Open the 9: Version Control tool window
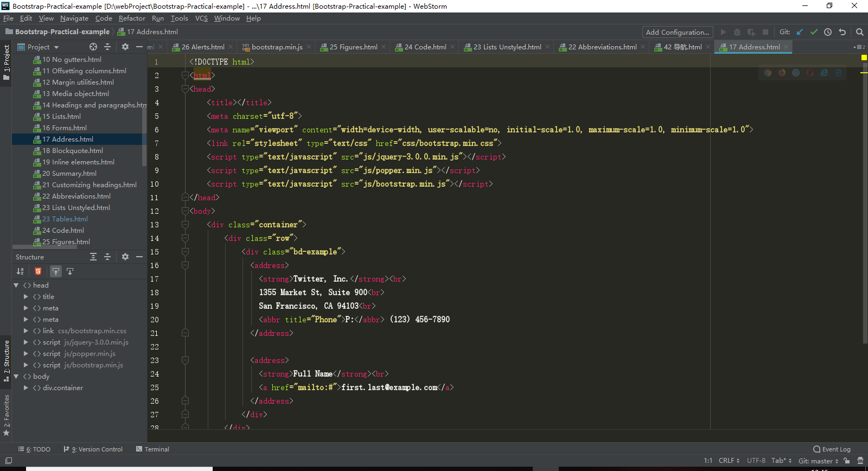The image size is (868, 471). [93, 449]
